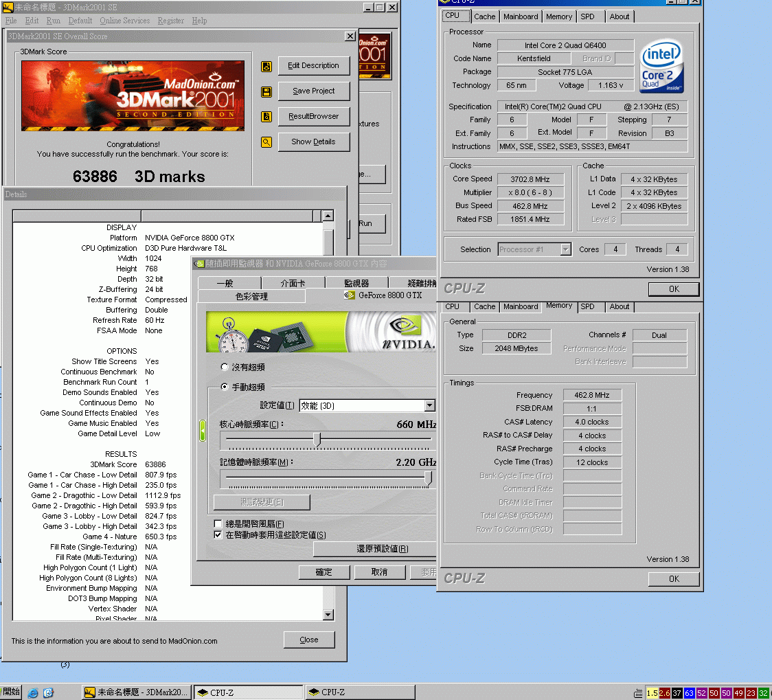
Task: Open the Default menu in 3DMark2001
Action: [80, 21]
